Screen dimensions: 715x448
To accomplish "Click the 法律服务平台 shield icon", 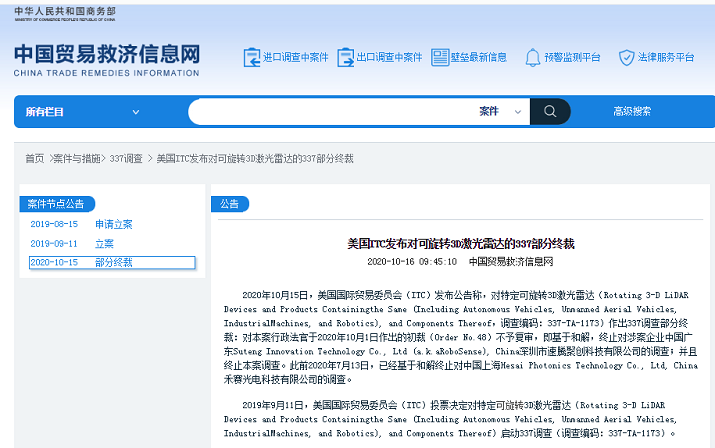I will 627,57.
